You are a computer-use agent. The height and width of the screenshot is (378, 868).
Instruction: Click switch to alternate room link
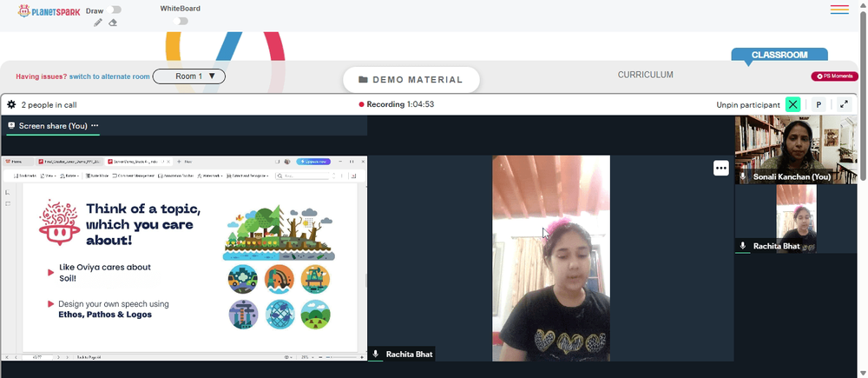[109, 76]
